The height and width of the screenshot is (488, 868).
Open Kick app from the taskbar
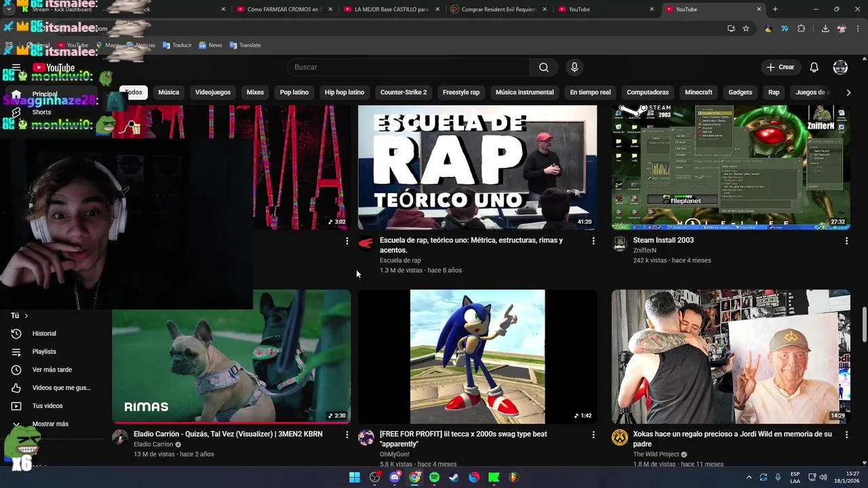point(494,477)
